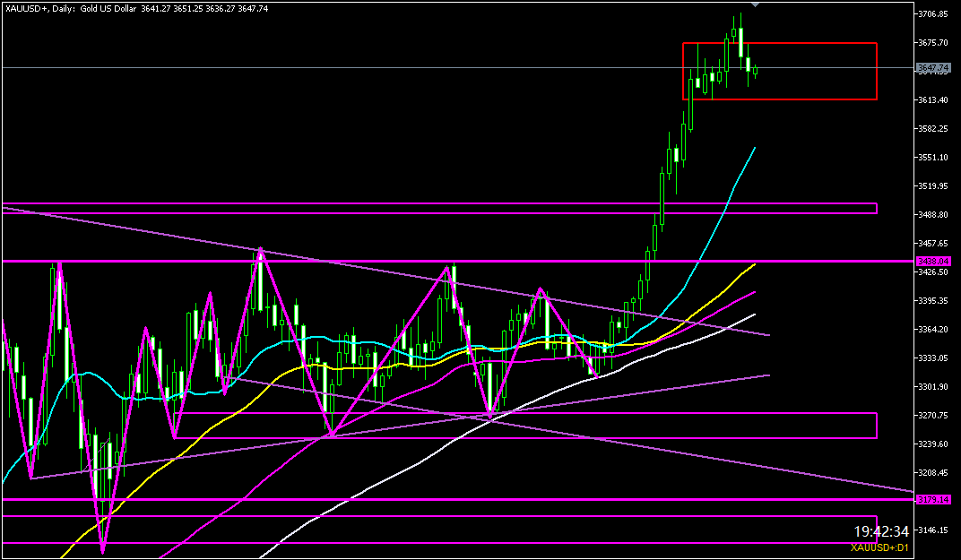Click the magenta 3179.14 price level label
This screenshot has width=961, height=560.
tap(933, 498)
